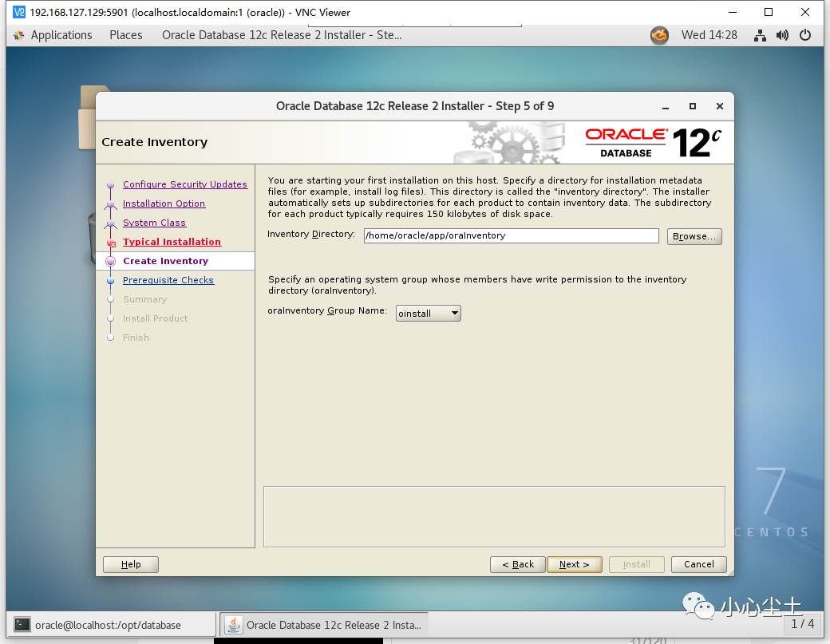Click the network connection icon
This screenshot has height=644, width=830.
click(760, 35)
